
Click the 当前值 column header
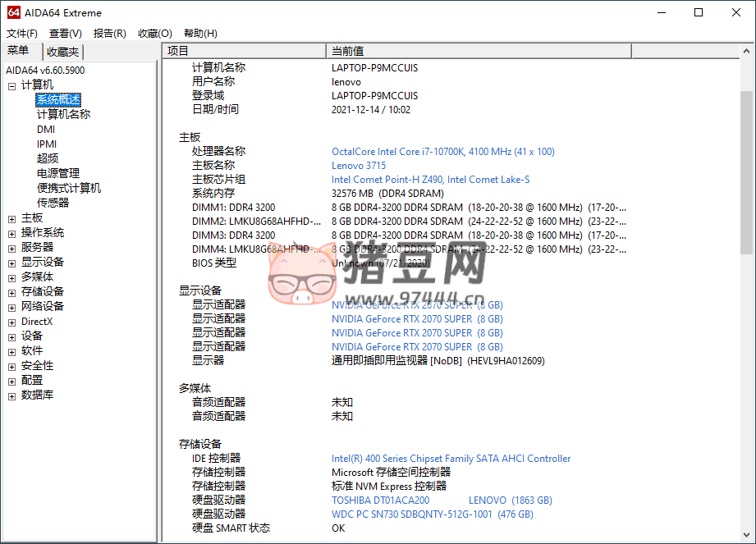tap(478, 51)
